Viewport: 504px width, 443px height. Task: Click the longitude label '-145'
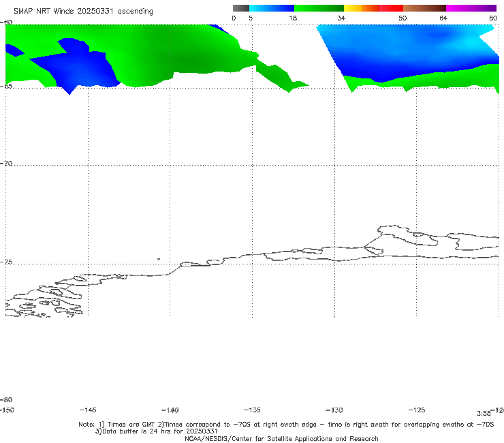(88, 410)
